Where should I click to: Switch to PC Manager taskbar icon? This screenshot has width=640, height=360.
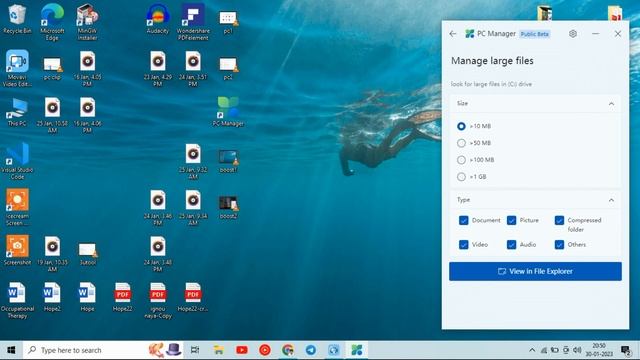357,350
